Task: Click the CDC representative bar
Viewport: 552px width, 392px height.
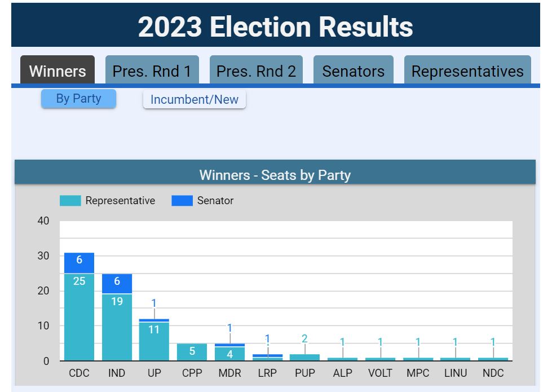Action: (79, 316)
